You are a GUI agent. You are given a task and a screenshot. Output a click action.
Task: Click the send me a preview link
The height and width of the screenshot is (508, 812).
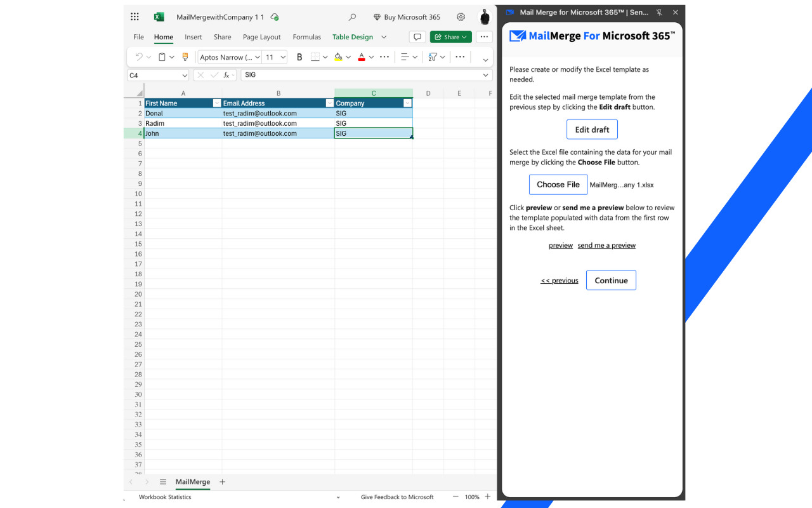click(606, 245)
